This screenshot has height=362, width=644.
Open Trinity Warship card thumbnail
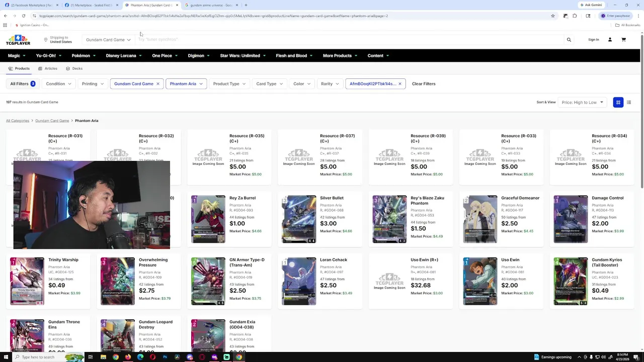click(27, 281)
